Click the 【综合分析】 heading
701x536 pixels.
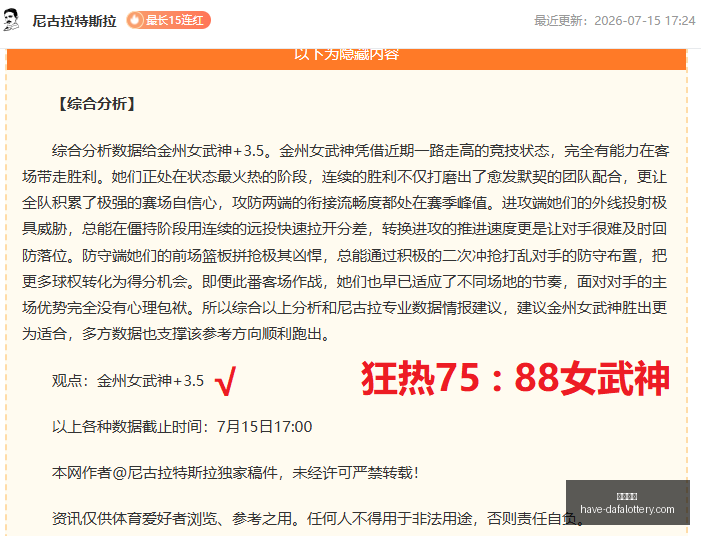pos(97,104)
